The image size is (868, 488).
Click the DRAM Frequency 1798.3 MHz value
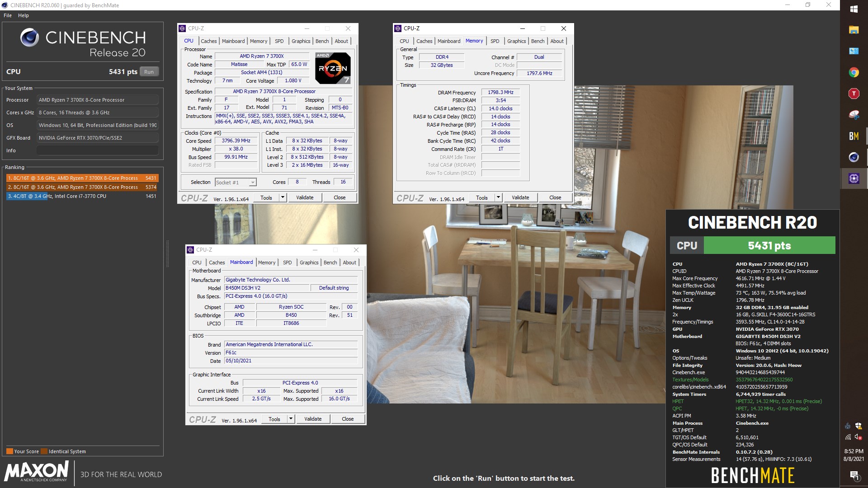coord(500,92)
